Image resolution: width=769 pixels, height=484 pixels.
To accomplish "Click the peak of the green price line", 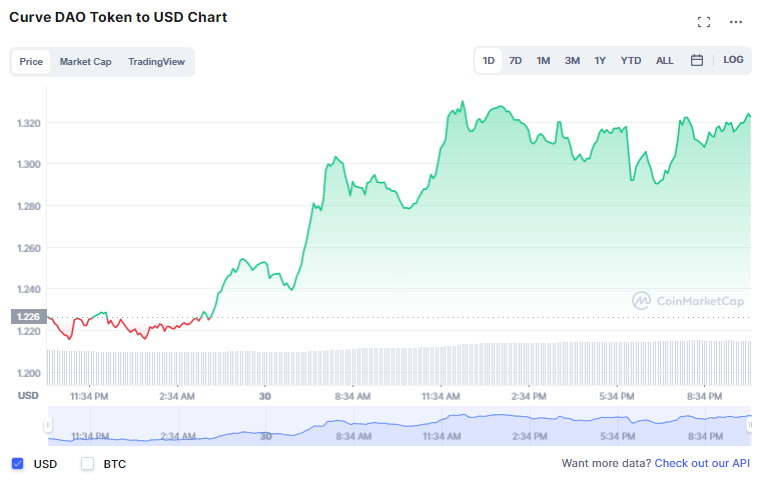I will click(462, 102).
